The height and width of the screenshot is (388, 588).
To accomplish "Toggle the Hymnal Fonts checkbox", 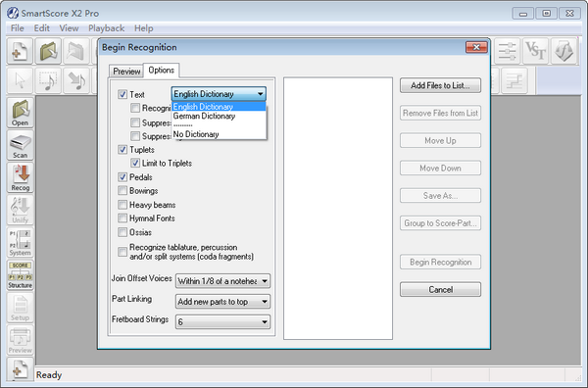I will 122,218.
